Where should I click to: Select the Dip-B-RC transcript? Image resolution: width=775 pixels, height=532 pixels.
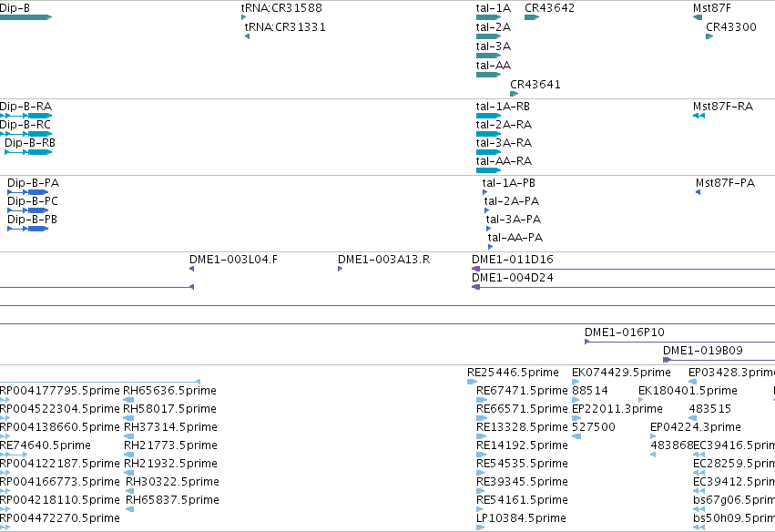tap(25, 134)
